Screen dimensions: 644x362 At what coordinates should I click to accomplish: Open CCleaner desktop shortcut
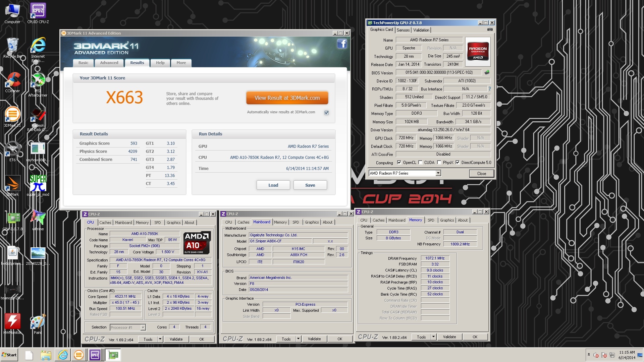(x=12, y=82)
